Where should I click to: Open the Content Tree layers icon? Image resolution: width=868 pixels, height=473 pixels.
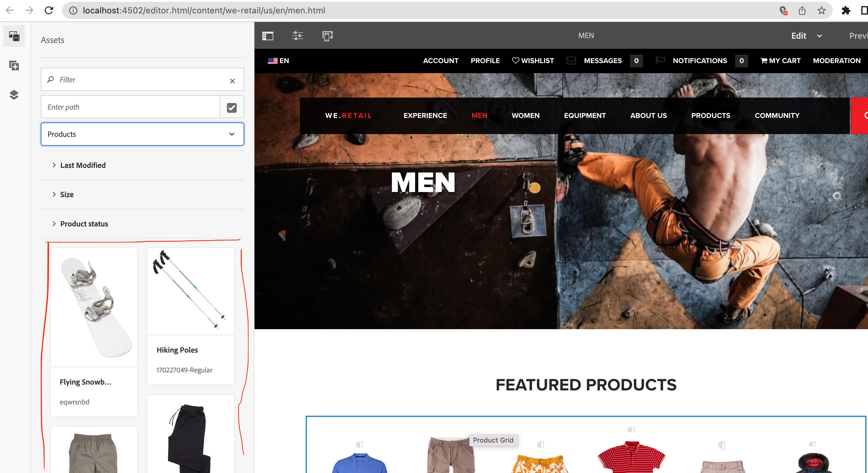point(14,95)
